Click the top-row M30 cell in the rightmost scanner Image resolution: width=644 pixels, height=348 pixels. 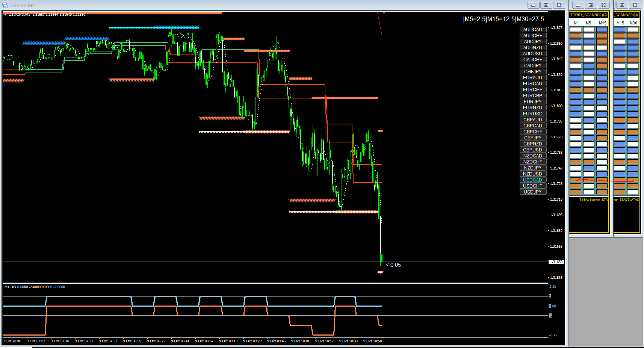633,30
